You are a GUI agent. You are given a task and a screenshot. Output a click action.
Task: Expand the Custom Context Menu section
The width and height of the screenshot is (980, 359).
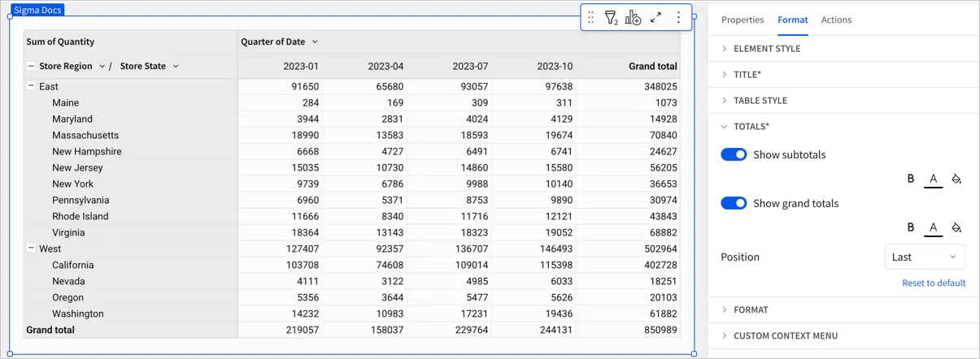tap(843, 335)
